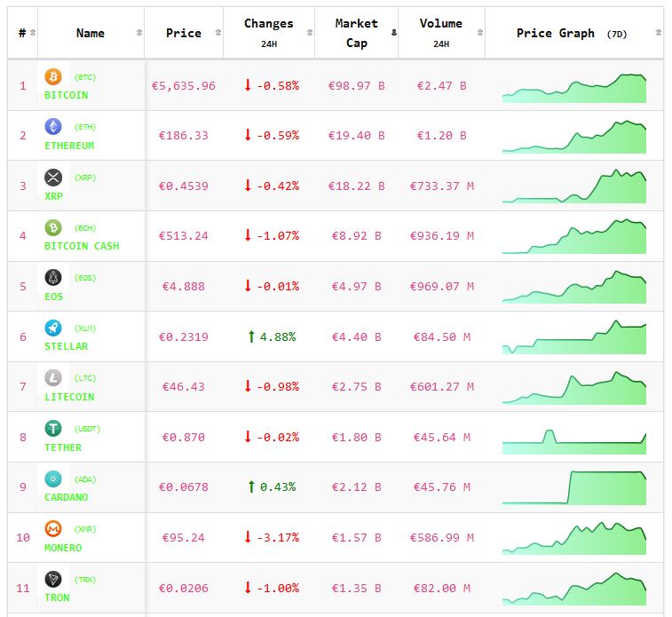
Task: Click the Monero orange logo icon
Action: [53, 529]
